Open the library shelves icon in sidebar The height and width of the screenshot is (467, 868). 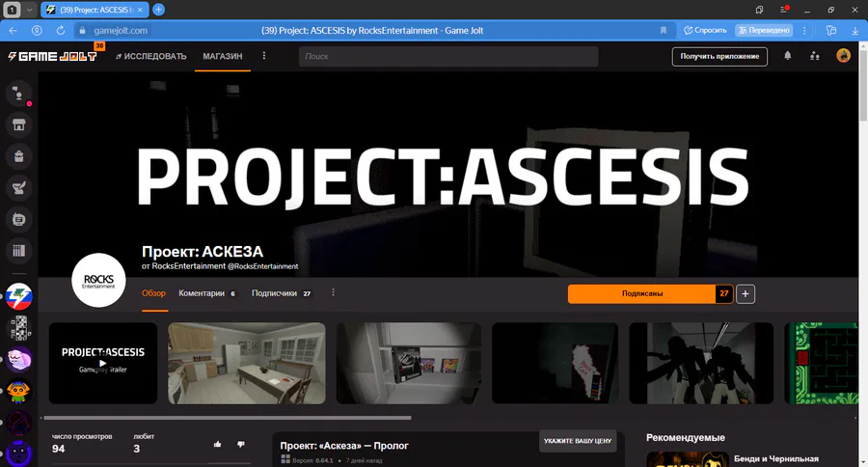[19, 251]
